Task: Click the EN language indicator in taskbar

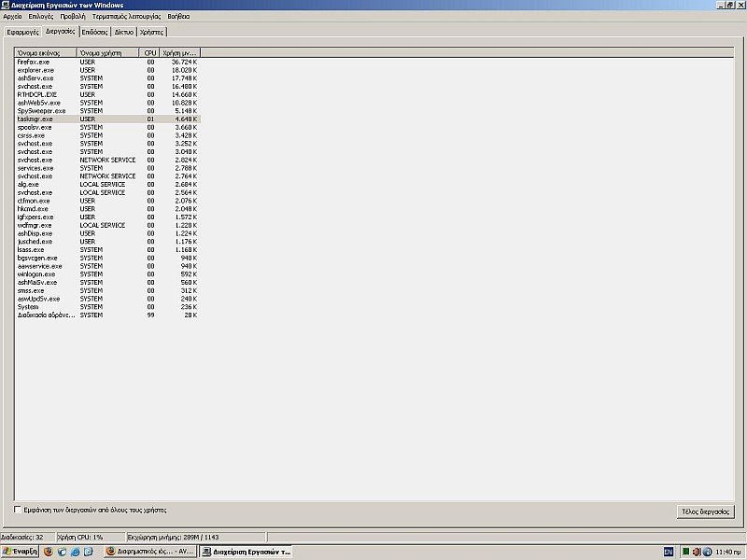Action: click(x=668, y=552)
